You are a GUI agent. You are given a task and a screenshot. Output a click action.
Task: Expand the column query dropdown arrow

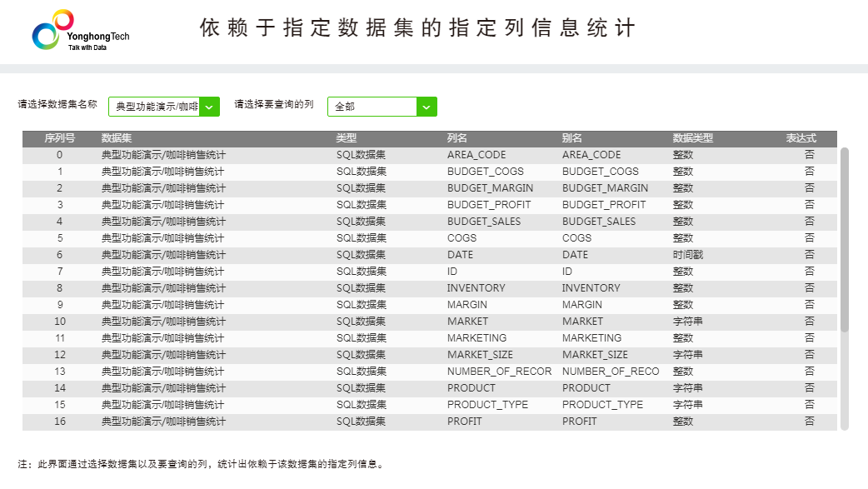[427, 107]
